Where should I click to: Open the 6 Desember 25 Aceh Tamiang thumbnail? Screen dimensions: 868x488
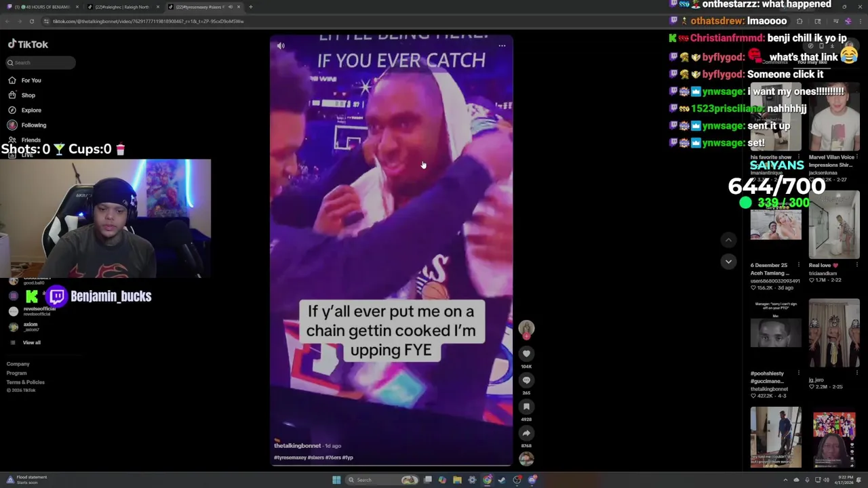tap(776, 225)
